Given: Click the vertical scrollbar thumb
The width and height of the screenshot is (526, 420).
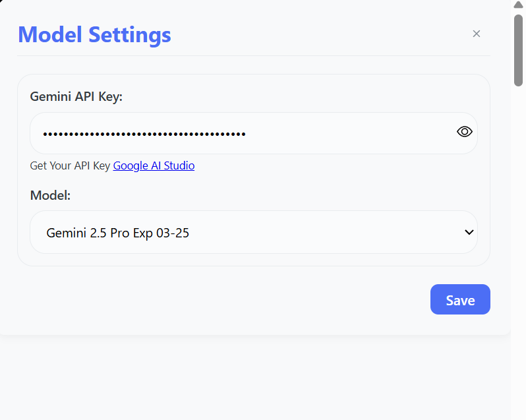Looking at the screenshot, I should 518,50.
